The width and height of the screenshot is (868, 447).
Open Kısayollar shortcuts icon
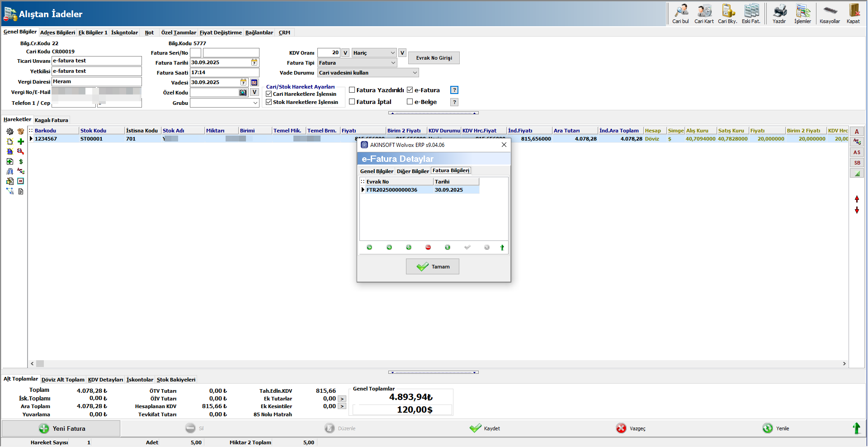click(x=830, y=14)
